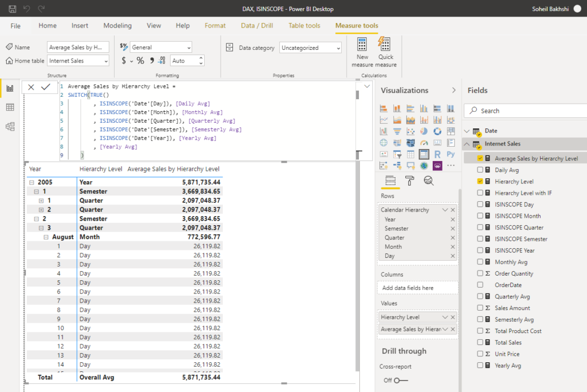Cancel the formula edit with X

point(31,87)
